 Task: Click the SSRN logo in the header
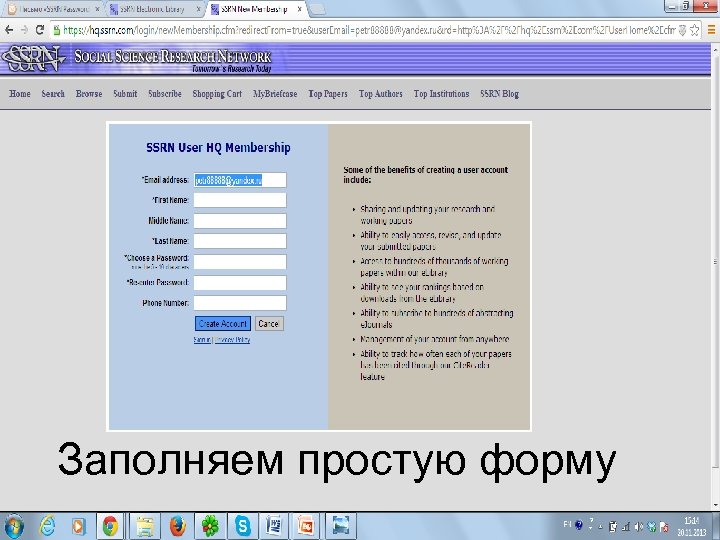[34, 58]
